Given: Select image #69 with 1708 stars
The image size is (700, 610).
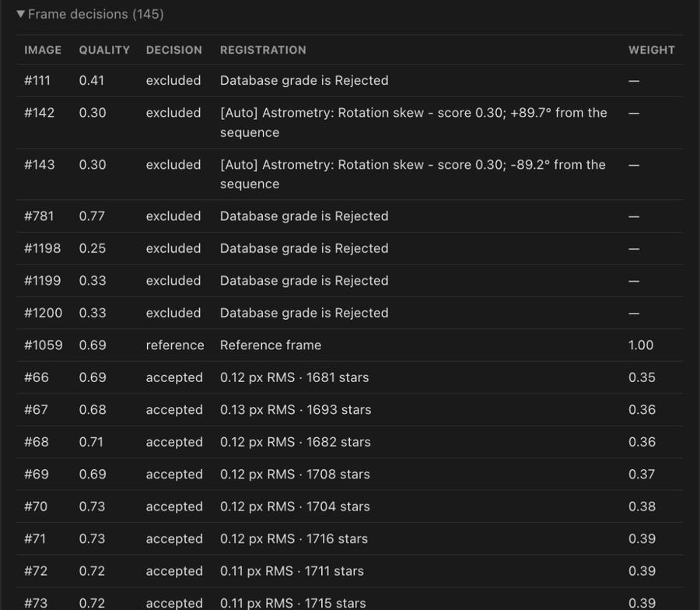Looking at the screenshot, I should tap(349, 475).
